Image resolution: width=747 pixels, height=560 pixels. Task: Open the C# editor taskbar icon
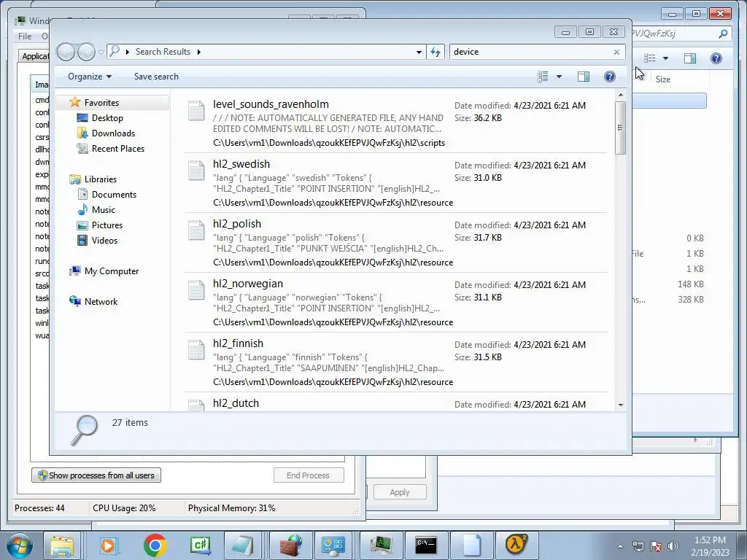click(x=200, y=545)
